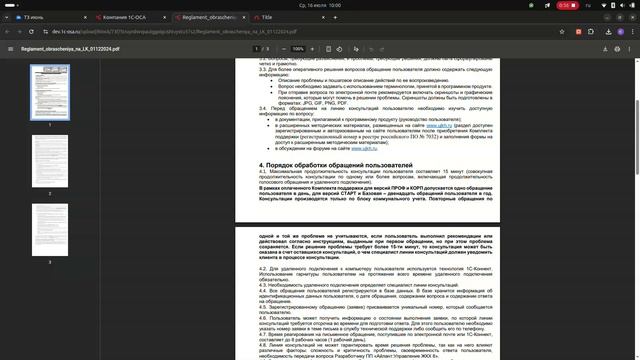Click the Fit to page icon
This screenshot has width=640, height=360.
[328, 49]
